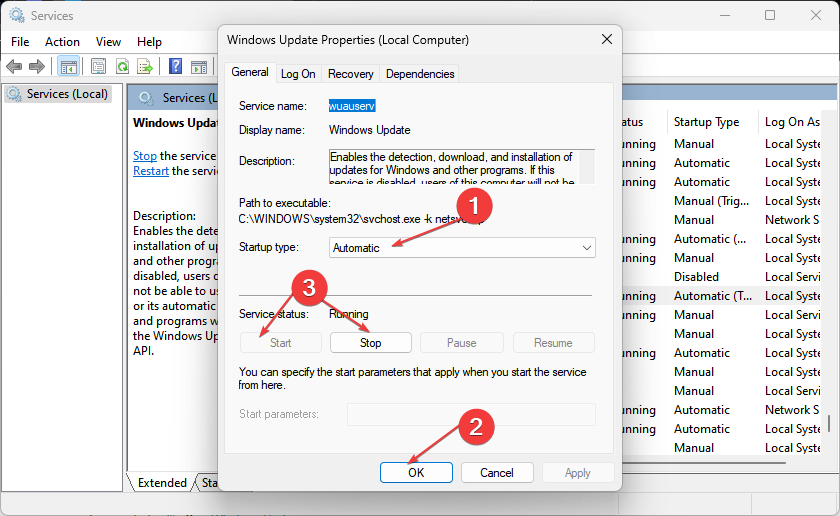The width and height of the screenshot is (840, 516).
Task: Open the Help menu
Action: pyautogui.click(x=149, y=42)
